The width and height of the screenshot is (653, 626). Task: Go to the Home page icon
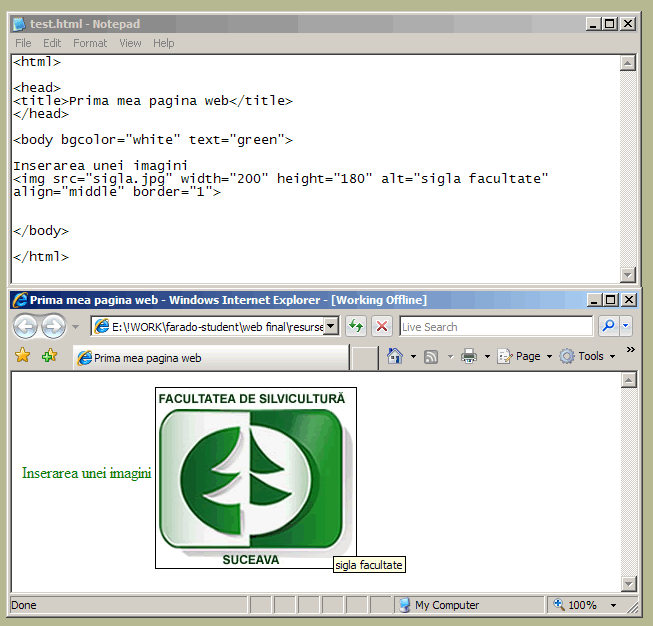tap(395, 356)
